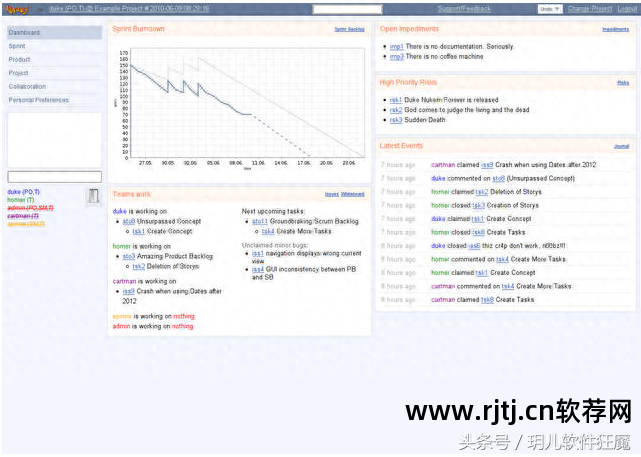Open tsk4 in cartman commented event row
Viewport: 641px width, 457px height.
[508, 287]
